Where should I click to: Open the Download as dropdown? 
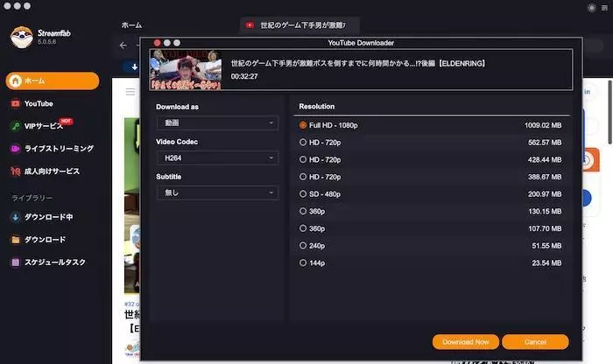coord(217,122)
